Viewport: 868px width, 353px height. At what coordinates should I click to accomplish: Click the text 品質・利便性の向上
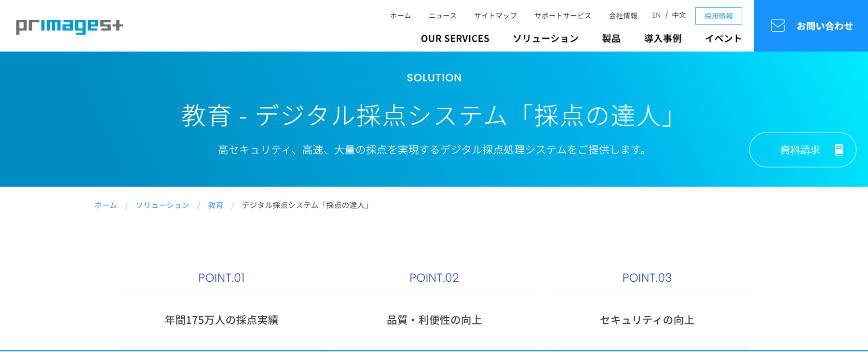(x=434, y=320)
